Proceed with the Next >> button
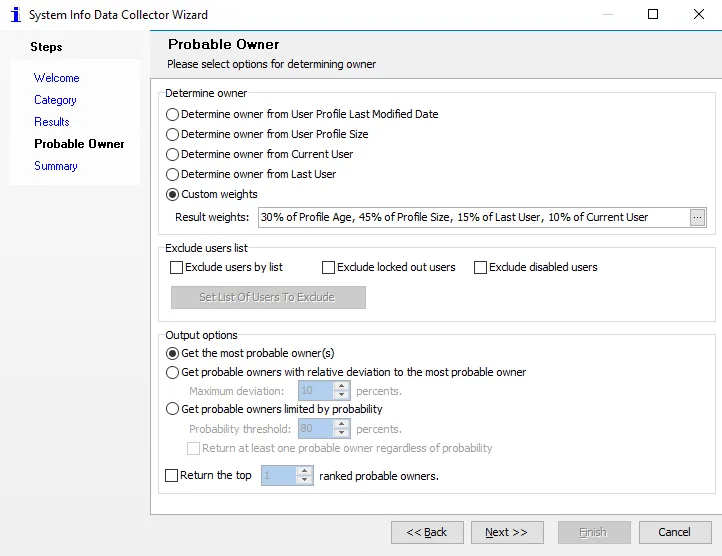Image resolution: width=722 pixels, height=556 pixels. coord(507,533)
